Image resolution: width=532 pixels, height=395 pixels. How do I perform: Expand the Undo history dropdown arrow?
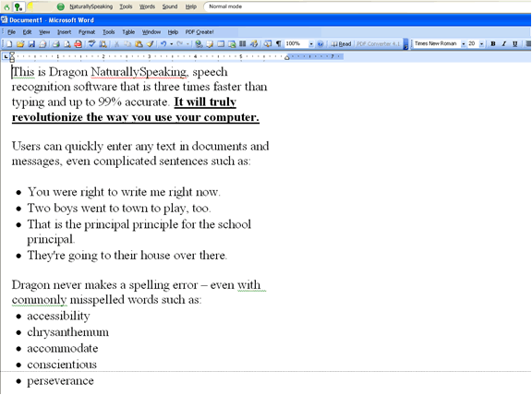(x=172, y=43)
